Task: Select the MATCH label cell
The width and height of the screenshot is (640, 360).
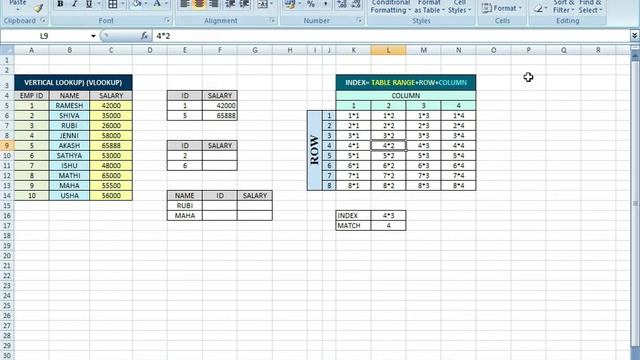Action: coord(353,226)
